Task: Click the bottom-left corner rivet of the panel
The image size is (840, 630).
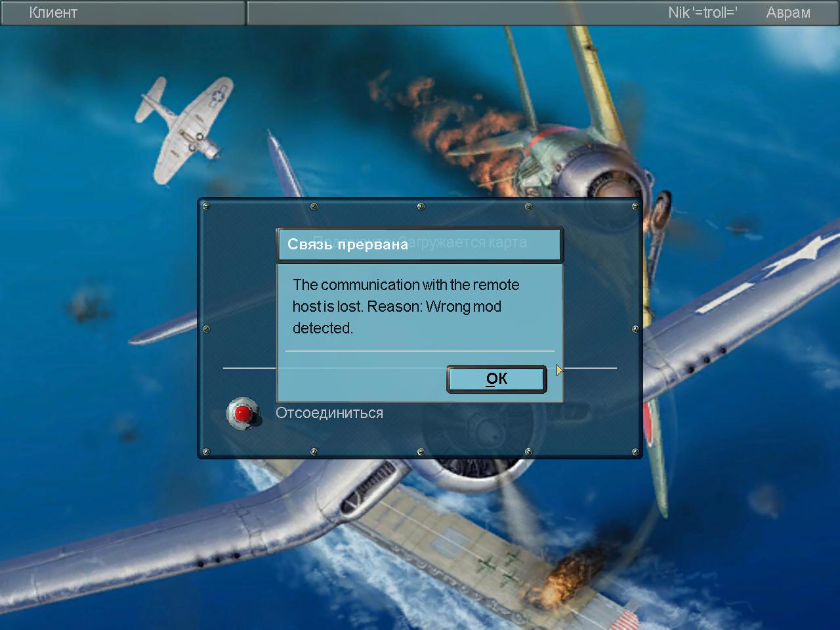Action: pyautogui.click(x=206, y=451)
